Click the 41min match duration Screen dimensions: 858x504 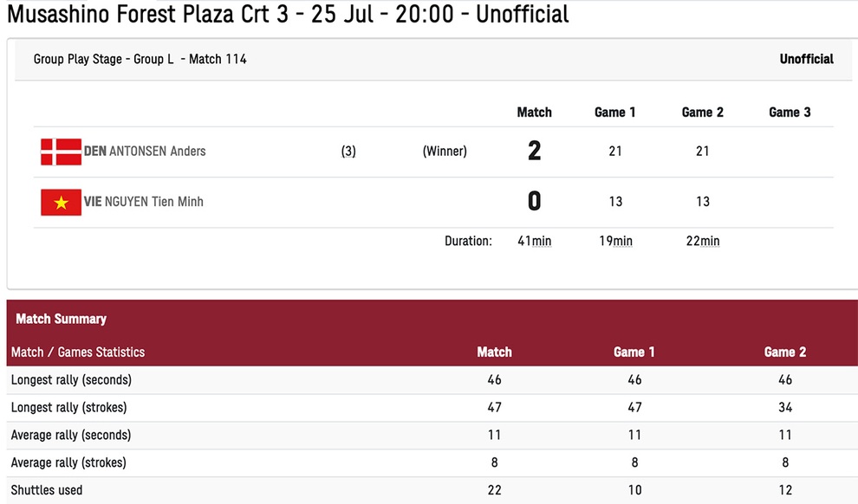pos(534,241)
